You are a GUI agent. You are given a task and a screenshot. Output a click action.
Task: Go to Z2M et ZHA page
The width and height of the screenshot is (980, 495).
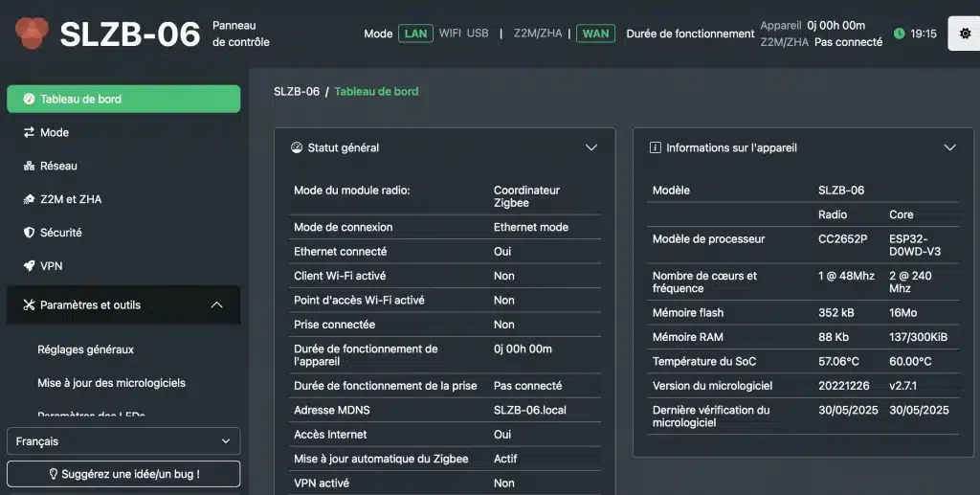(x=70, y=199)
